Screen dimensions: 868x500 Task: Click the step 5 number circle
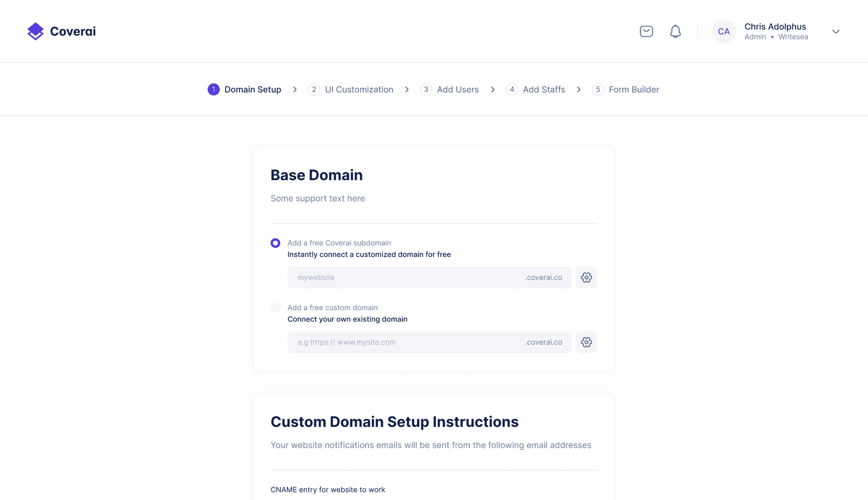point(598,89)
